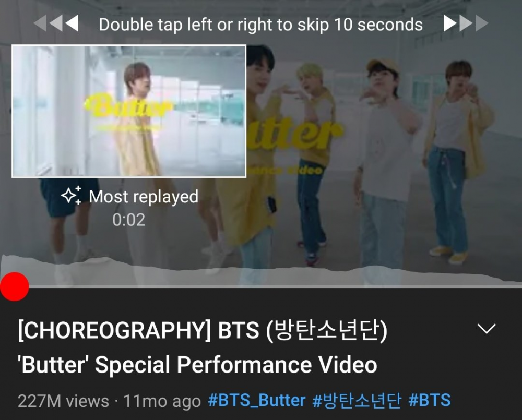Click the red progress bar scrubber

(x=14, y=286)
